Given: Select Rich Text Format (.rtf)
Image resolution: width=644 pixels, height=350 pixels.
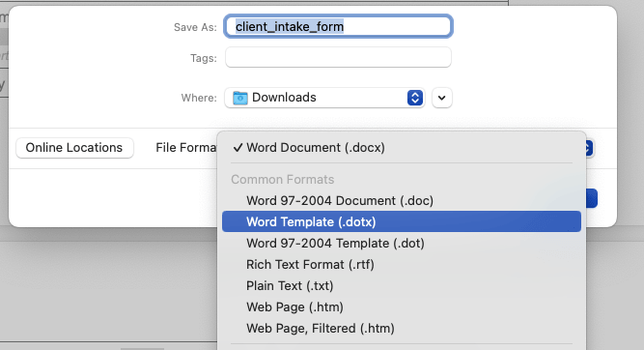Looking at the screenshot, I should [402, 265].
